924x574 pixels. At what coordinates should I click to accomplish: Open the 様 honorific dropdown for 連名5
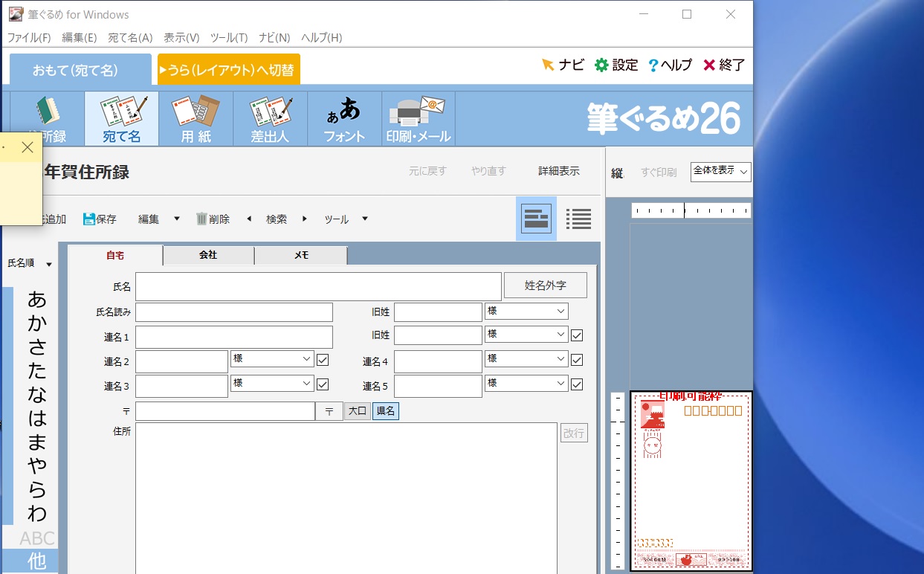click(x=526, y=384)
